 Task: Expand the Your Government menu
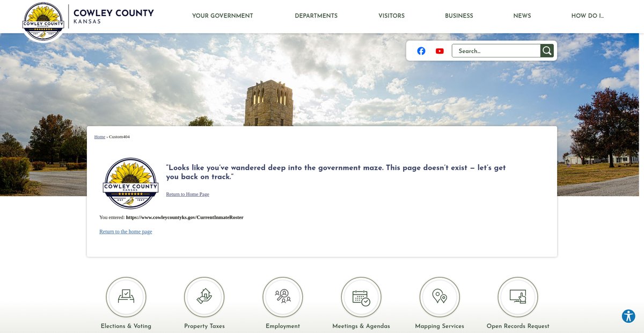(x=222, y=16)
